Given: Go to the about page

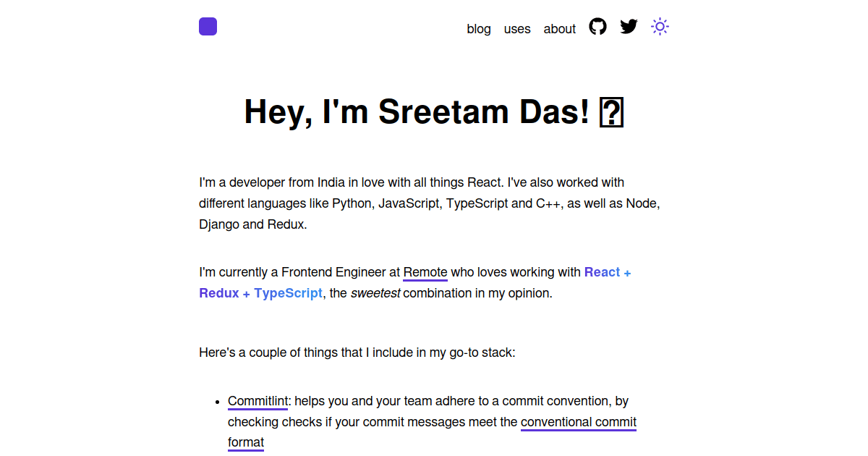Looking at the screenshot, I should pyautogui.click(x=559, y=29).
